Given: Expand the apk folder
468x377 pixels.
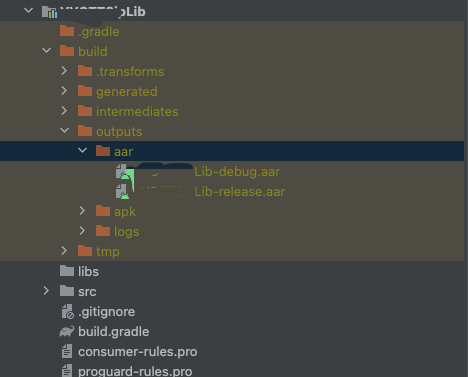Looking at the screenshot, I should (82, 211).
